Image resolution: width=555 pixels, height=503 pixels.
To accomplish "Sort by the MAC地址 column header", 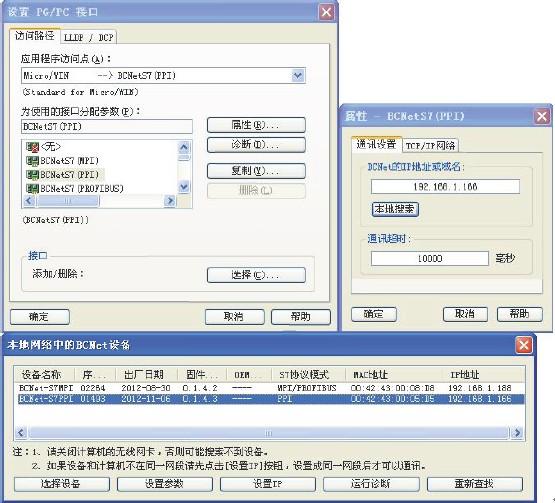I will tap(394, 375).
